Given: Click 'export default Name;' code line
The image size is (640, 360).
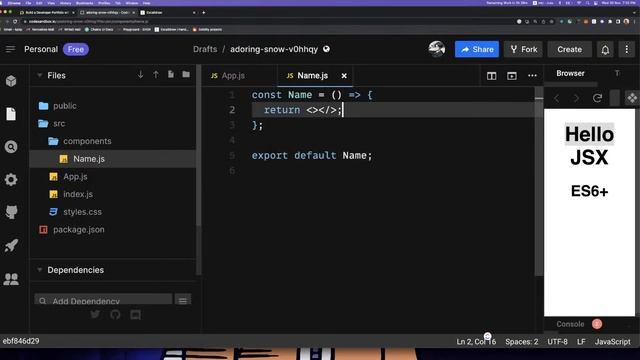Looking at the screenshot, I should point(312,156).
